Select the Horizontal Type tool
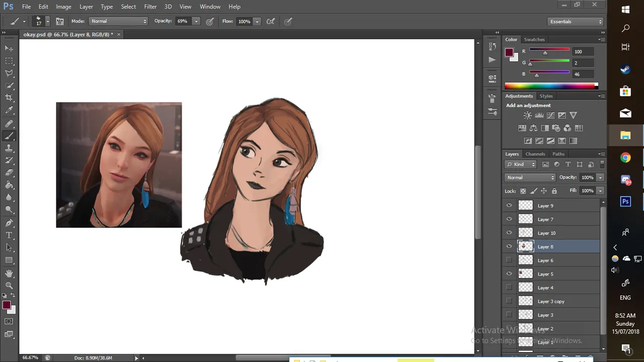 [9, 235]
